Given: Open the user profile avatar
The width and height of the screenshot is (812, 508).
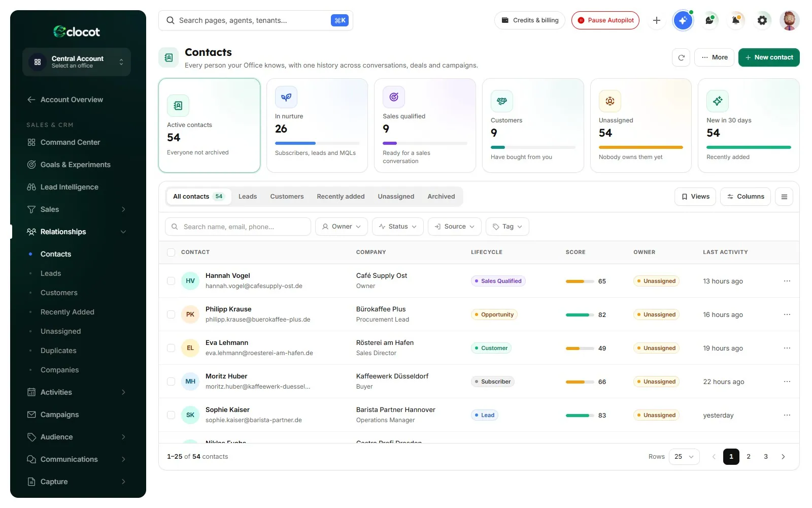Looking at the screenshot, I should [x=789, y=20].
